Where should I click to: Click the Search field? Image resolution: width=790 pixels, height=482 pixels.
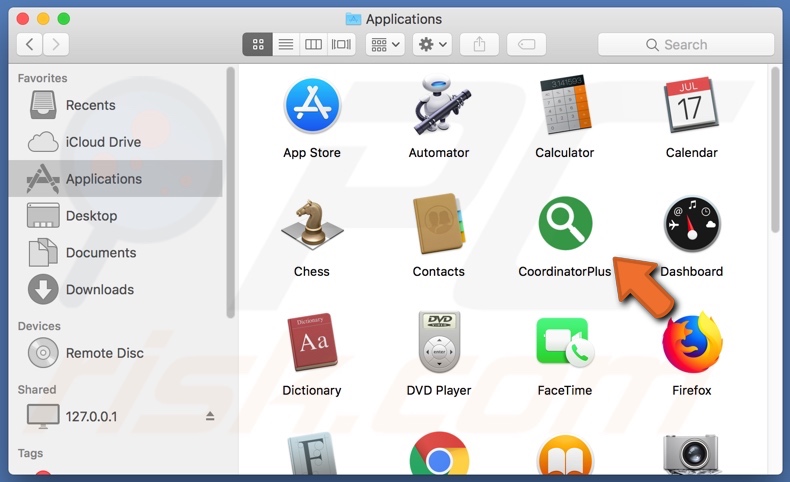pyautogui.click(x=686, y=44)
